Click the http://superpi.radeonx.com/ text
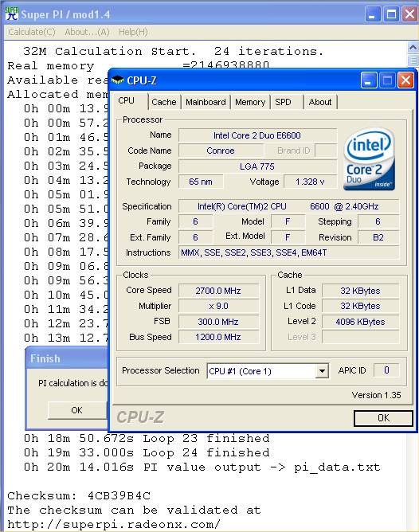 click(114, 525)
